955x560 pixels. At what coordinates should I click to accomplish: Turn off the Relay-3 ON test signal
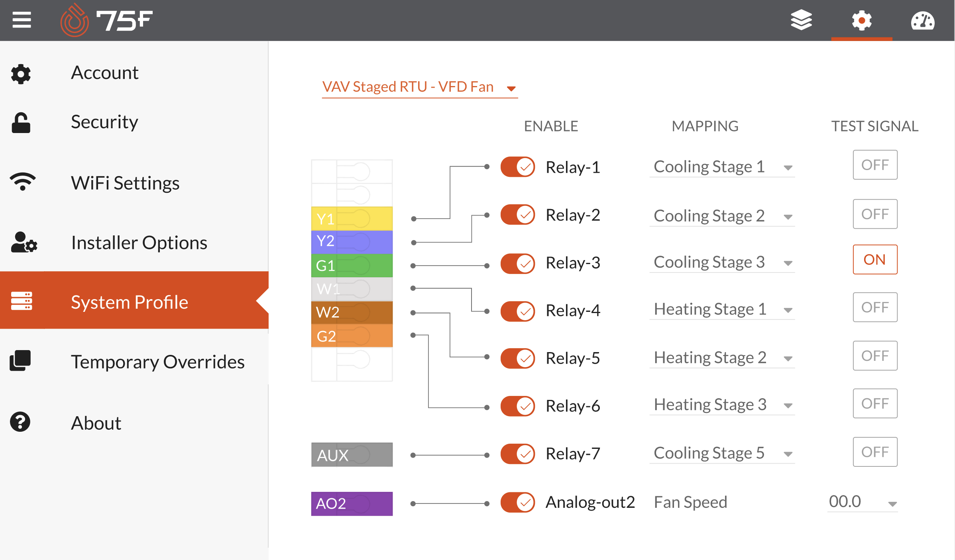(x=874, y=260)
